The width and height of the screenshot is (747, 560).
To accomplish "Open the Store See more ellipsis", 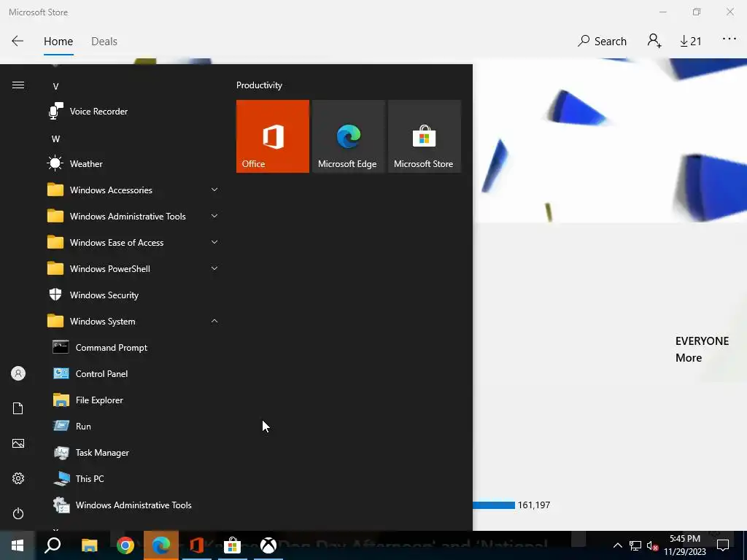I will coord(729,39).
